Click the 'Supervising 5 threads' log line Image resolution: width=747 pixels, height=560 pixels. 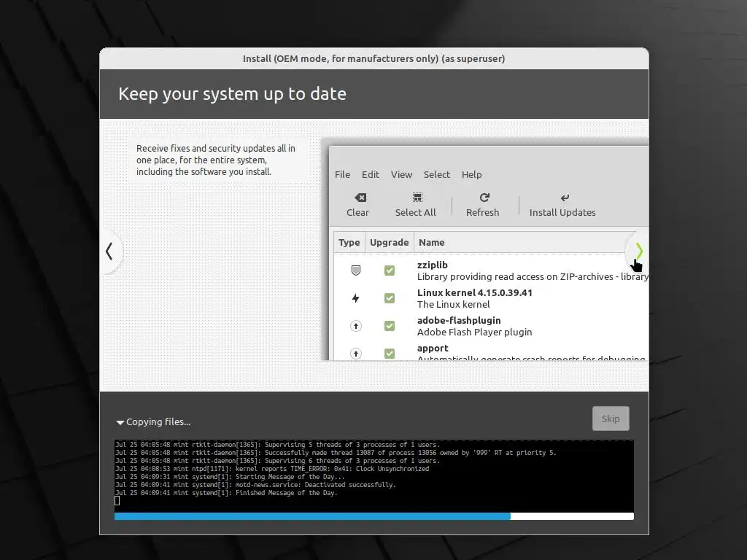point(277,445)
